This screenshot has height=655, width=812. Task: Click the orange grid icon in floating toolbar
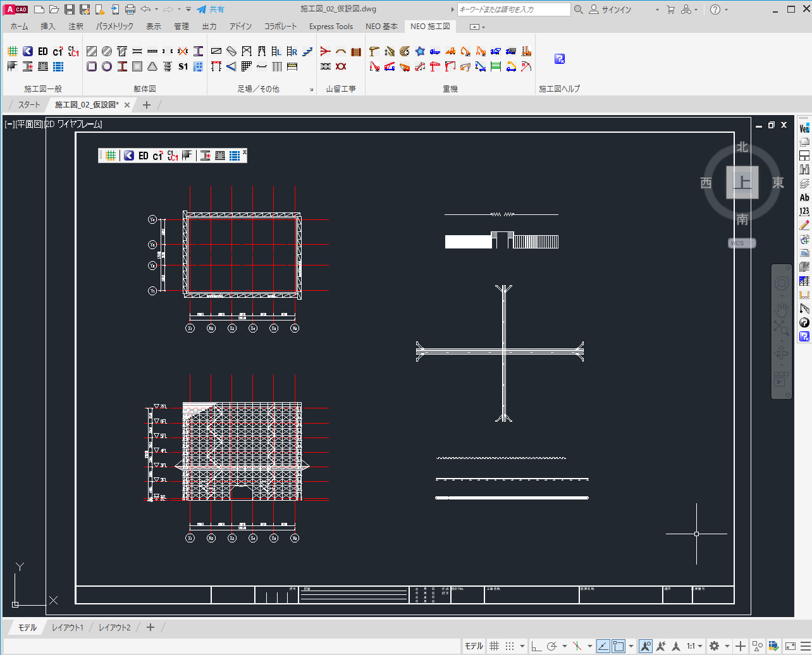click(111, 156)
